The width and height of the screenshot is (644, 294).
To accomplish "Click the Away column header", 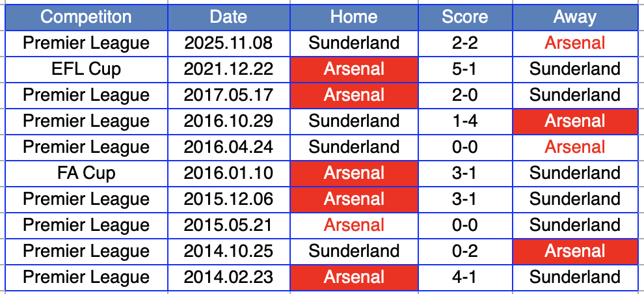I will [x=575, y=17].
